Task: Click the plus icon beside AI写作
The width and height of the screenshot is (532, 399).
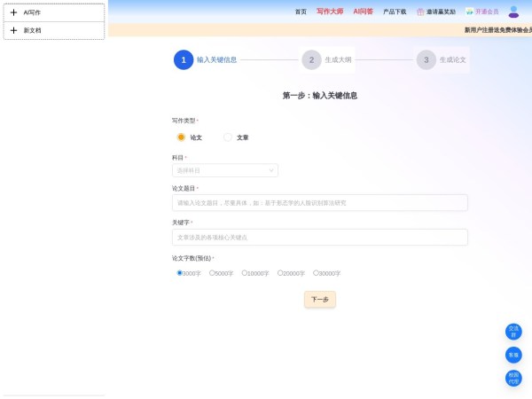Action: click(13, 12)
